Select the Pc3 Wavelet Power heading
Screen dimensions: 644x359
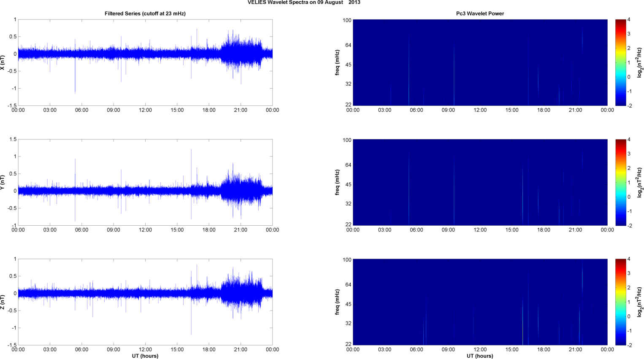[x=480, y=13]
